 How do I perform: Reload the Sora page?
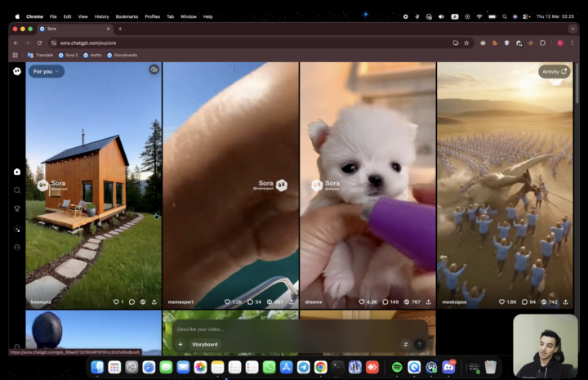click(39, 42)
